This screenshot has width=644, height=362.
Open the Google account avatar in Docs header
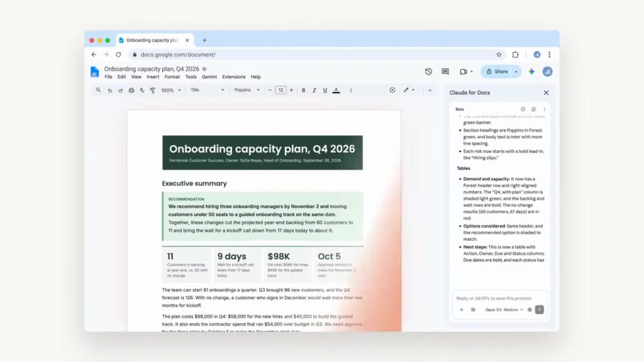point(547,72)
